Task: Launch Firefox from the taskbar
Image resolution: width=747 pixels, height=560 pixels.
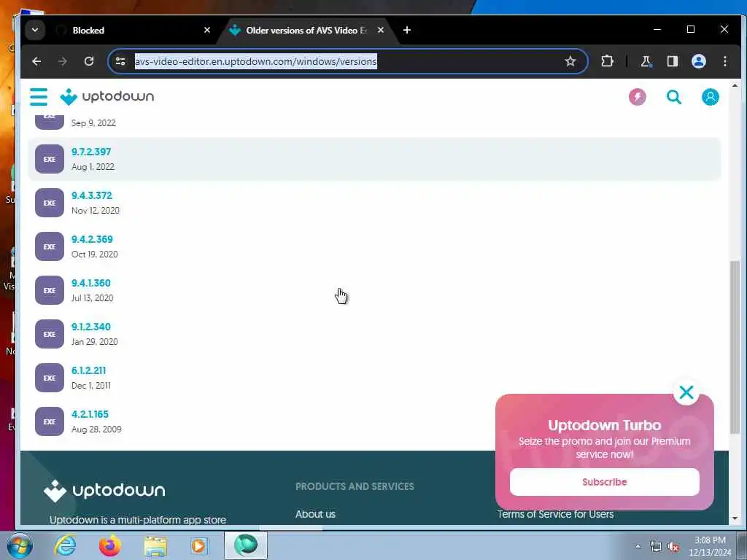Action: 109,545
